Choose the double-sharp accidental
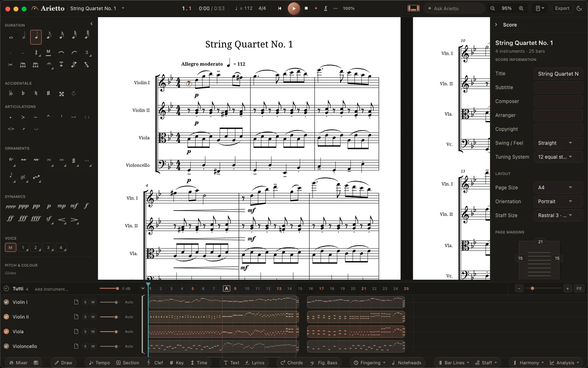The image size is (588, 368). [x=61, y=94]
